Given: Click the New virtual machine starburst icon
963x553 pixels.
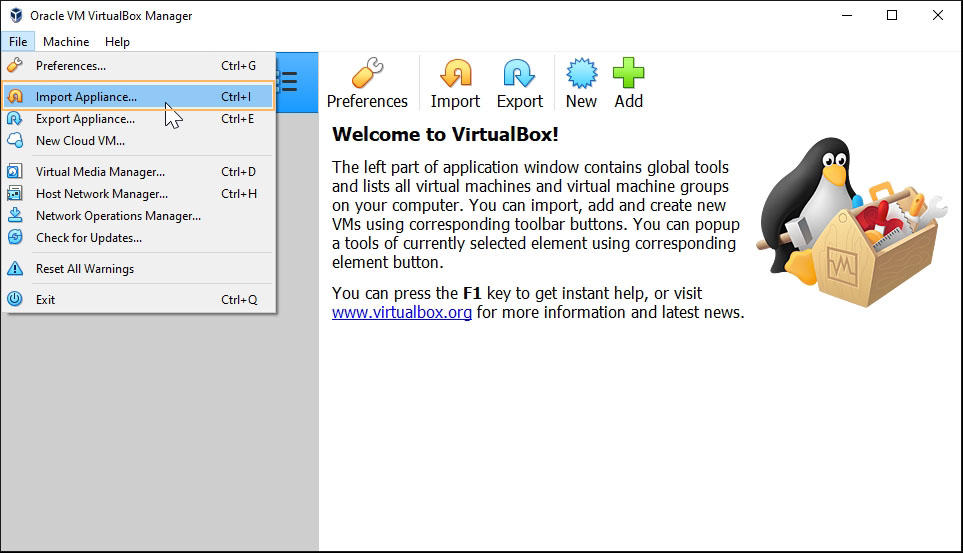Looking at the screenshot, I should (581, 75).
